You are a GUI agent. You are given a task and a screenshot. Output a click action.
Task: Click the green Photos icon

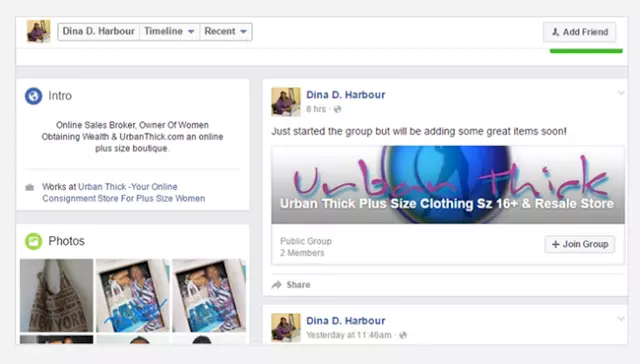(33, 241)
